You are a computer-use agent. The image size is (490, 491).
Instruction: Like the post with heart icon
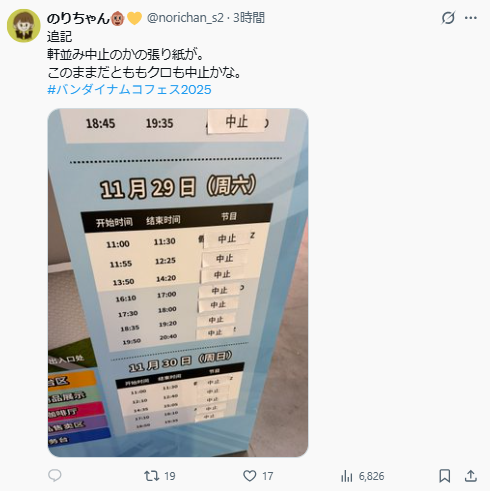coord(250,476)
